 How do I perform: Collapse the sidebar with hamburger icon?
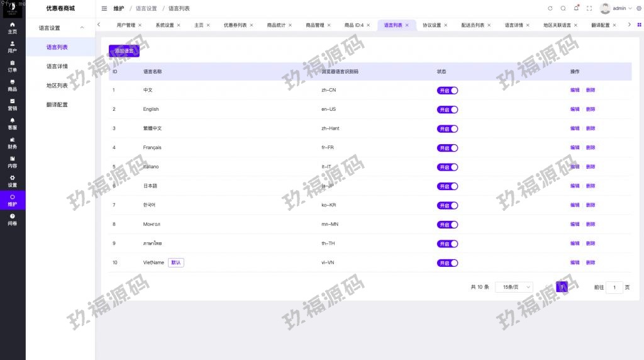[x=104, y=8]
